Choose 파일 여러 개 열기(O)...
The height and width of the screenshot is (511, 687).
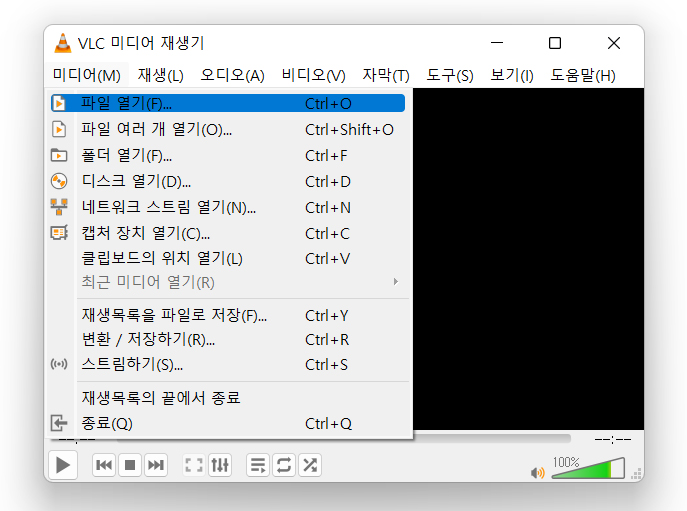228,129
